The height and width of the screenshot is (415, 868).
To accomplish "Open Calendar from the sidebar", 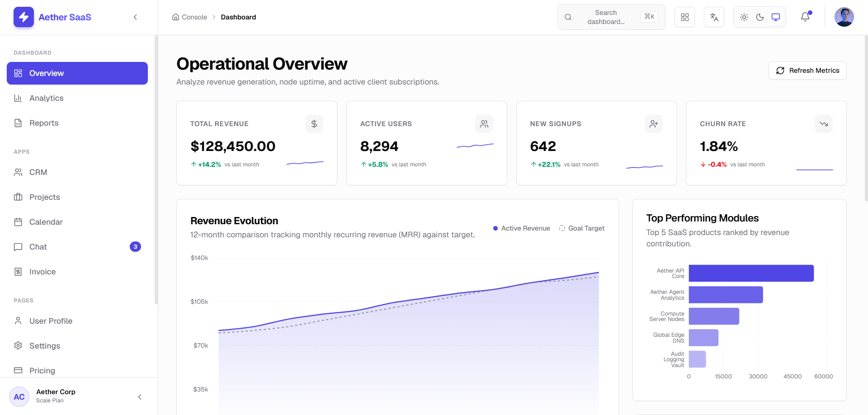I will pos(77,222).
